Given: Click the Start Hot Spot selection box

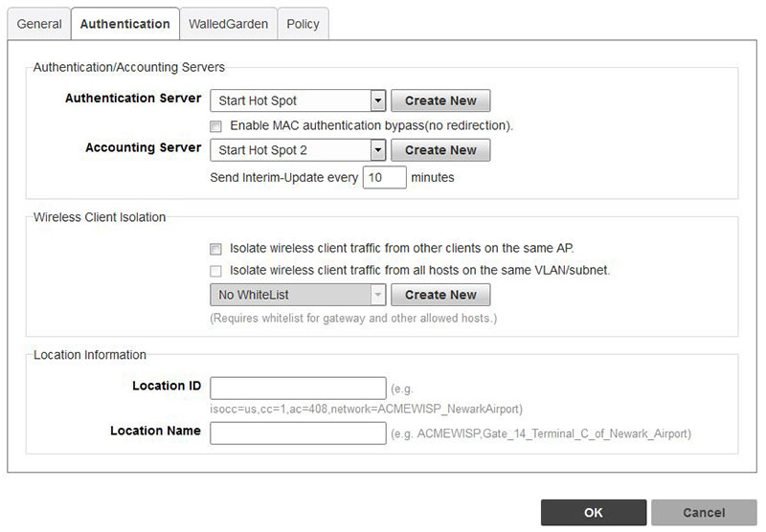Looking at the screenshot, I should coord(289,100).
